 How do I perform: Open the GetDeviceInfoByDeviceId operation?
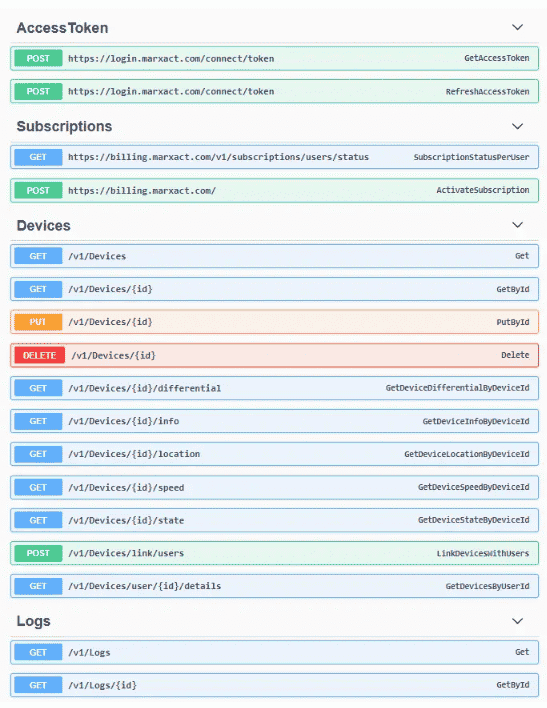pyautogui.click(x=274, y=421)
